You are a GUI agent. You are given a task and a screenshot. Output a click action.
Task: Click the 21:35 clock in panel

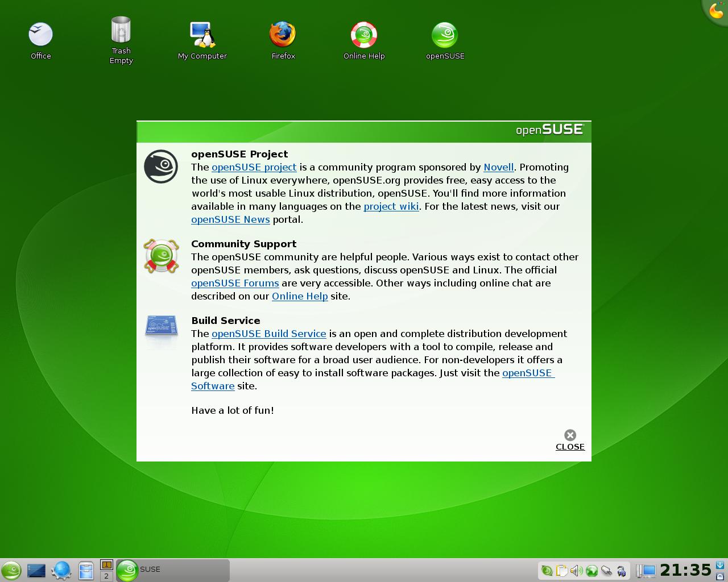click(x=685, y=570)
